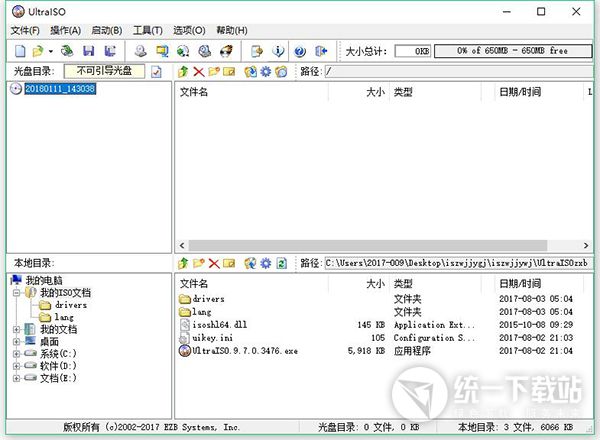The width and height of the screenshot is (600, 440).
Task: Open the 工具(T) menu
Action: [147, 30]
